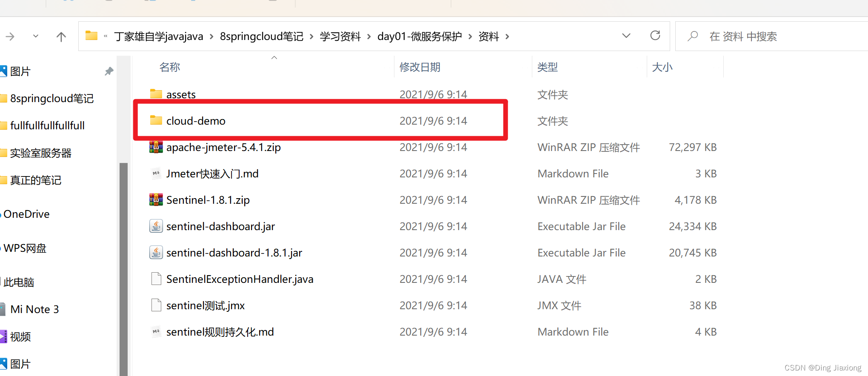The image size is (868, 376).
Task: Click the file name SentinelExceptionHandler.java
Action: pos(240,279)
